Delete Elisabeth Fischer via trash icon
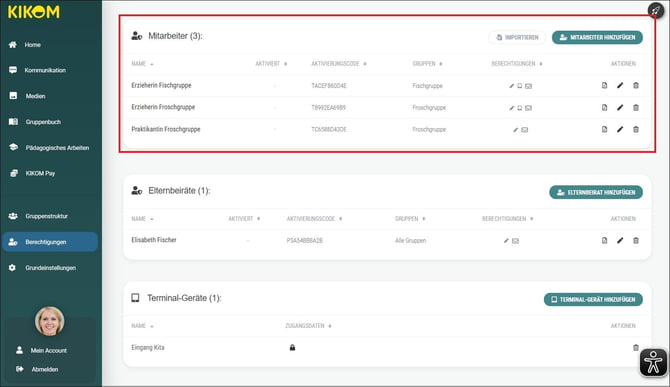The image size is (670, 387). pos(636,240)
